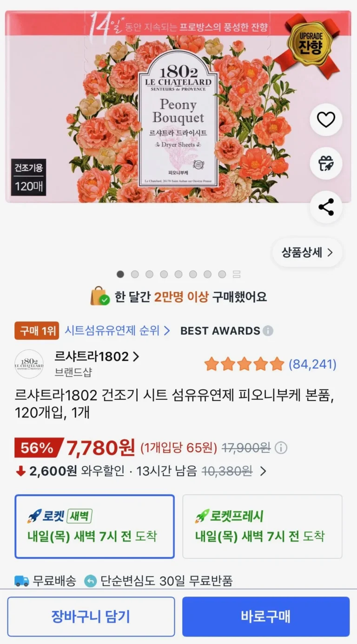This screenshot has height=644, width=357.
Task: Tap the share icon
Action: 326,207
